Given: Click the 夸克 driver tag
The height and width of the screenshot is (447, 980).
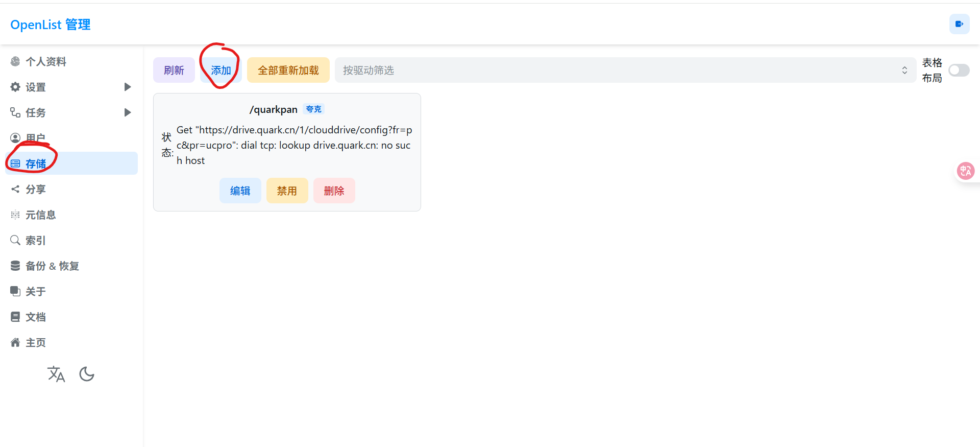Looking at the screenshot, I should click(x=314, y=109).
